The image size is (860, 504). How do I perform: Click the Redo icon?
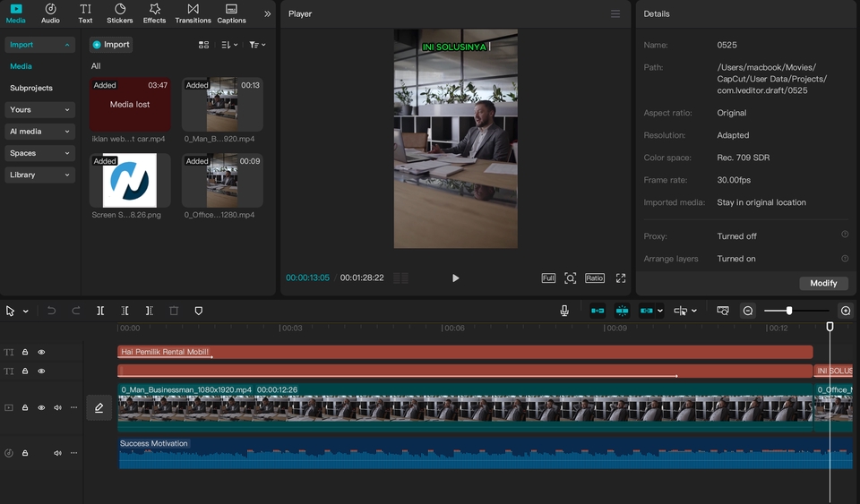pyautogui.click(x=75, y=311)
